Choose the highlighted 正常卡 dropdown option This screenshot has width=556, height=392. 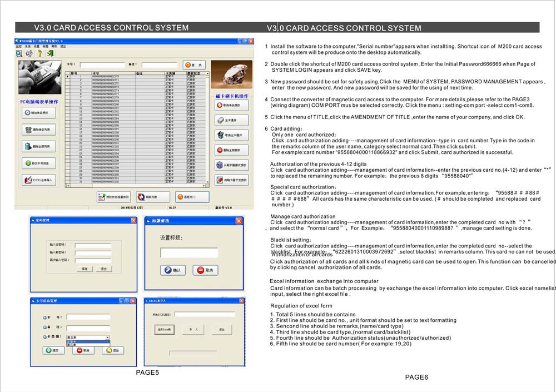tap(88, 341)
